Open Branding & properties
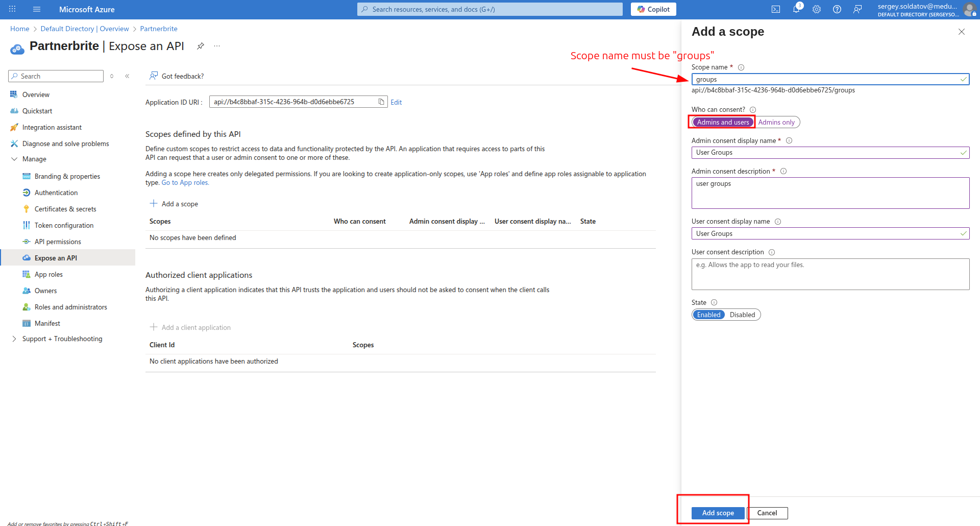 (67, 176)
